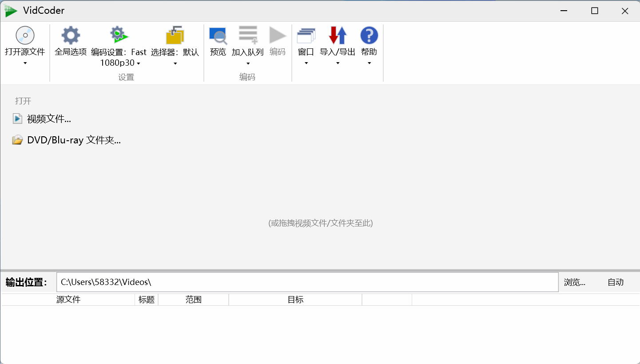
Task: Click the windows stack icon
Action: click(306, 36)
